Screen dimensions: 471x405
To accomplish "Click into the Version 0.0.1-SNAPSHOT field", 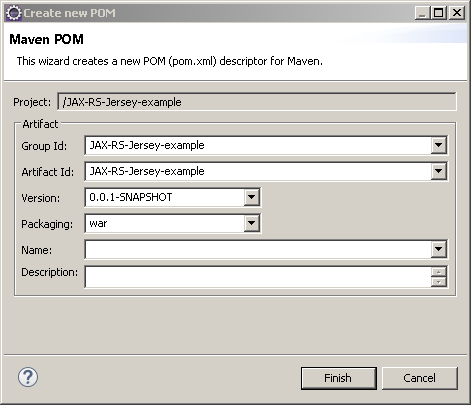I will coord(165,197).
